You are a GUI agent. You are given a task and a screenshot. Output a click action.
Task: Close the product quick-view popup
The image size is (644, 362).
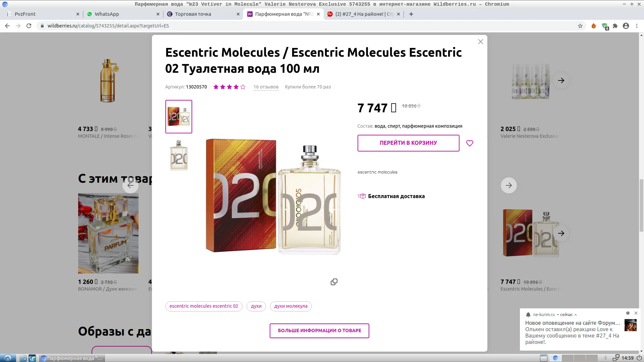tap(480, 42)
